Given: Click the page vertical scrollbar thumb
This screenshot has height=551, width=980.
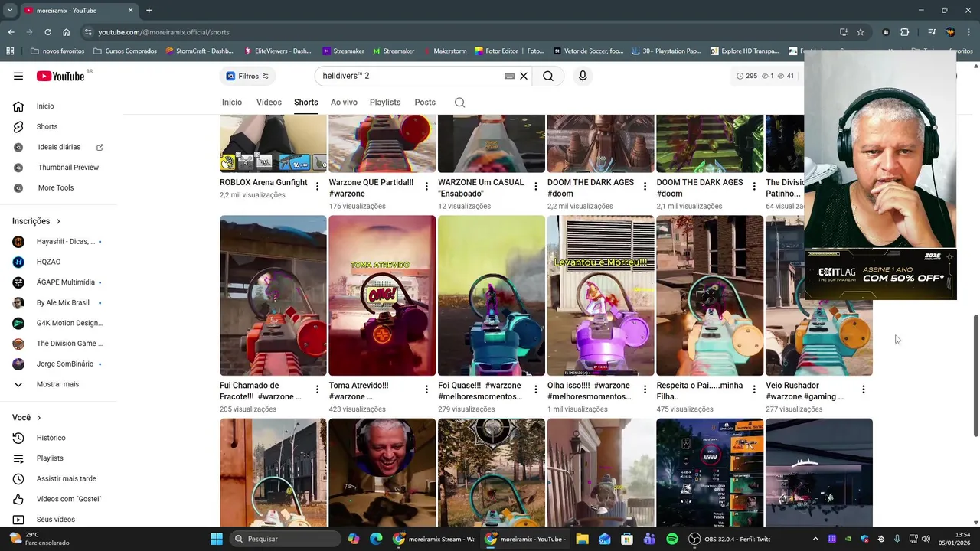Looking at the screenshot, I should (975, 375).
